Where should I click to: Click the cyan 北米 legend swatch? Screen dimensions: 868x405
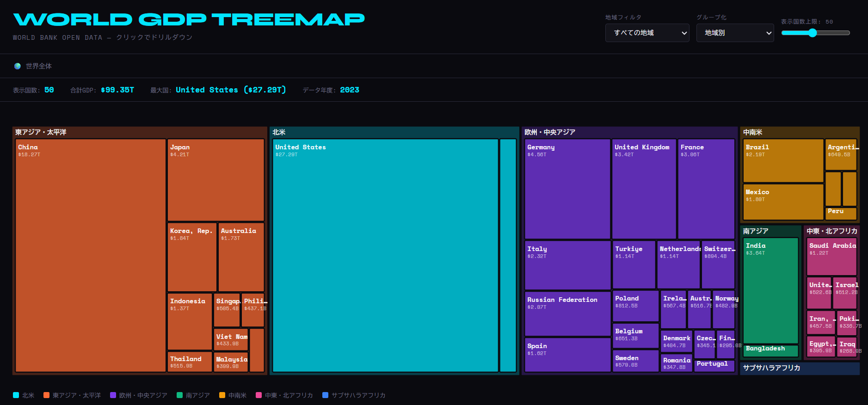[16, 395]
